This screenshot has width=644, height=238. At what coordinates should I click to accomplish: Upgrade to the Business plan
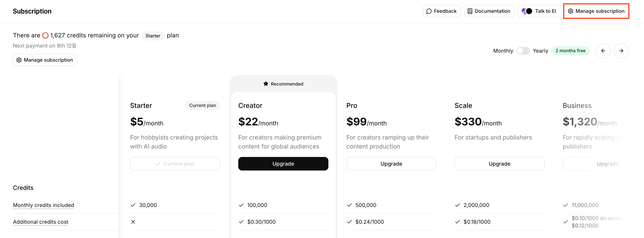pyautogui.click(x=607, y=164)
